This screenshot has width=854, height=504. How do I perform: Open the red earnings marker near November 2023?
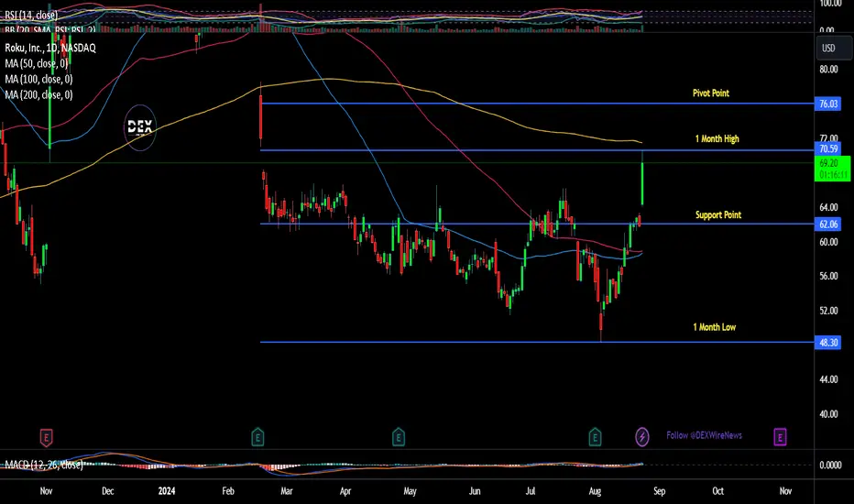(x=47, y=437)
